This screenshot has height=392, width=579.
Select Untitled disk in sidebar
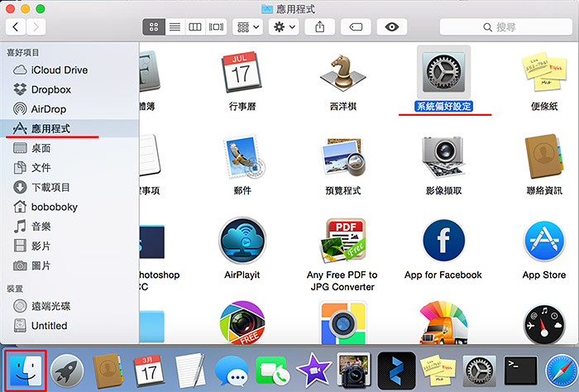tap(69, 326)
